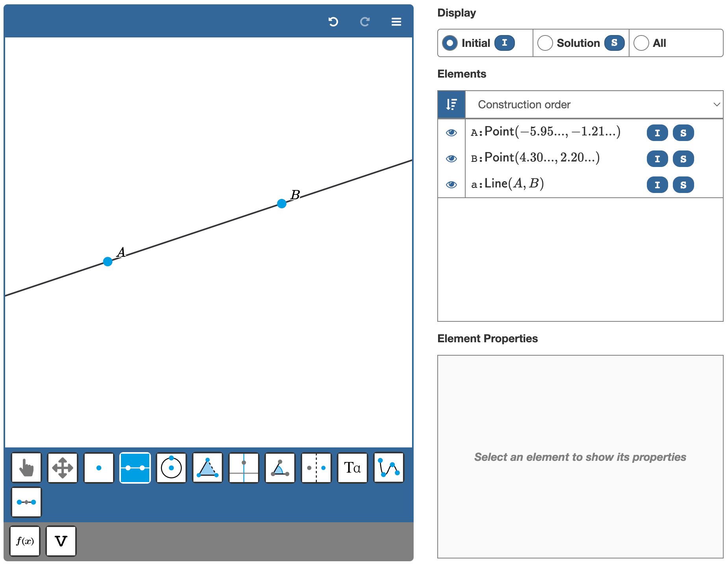Image resolution: width=728 pixels, height=564 pixels.
Task: Open the text tool
Action: tap(353, 468)
